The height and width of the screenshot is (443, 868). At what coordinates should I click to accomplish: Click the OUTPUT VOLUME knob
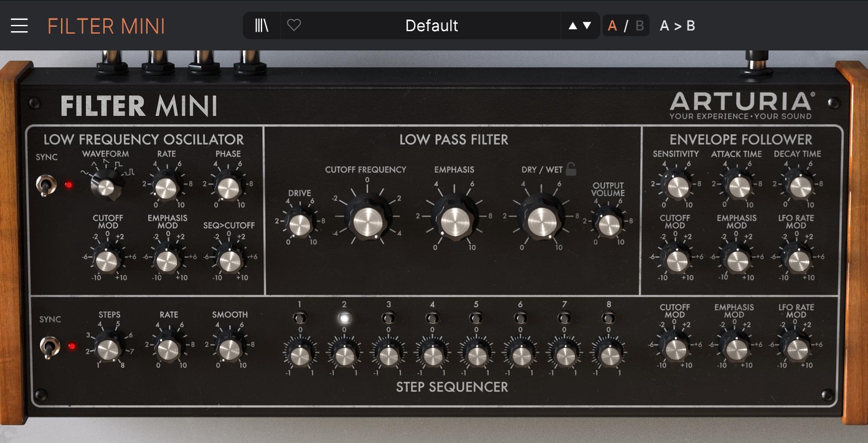[x=608, y=224]
